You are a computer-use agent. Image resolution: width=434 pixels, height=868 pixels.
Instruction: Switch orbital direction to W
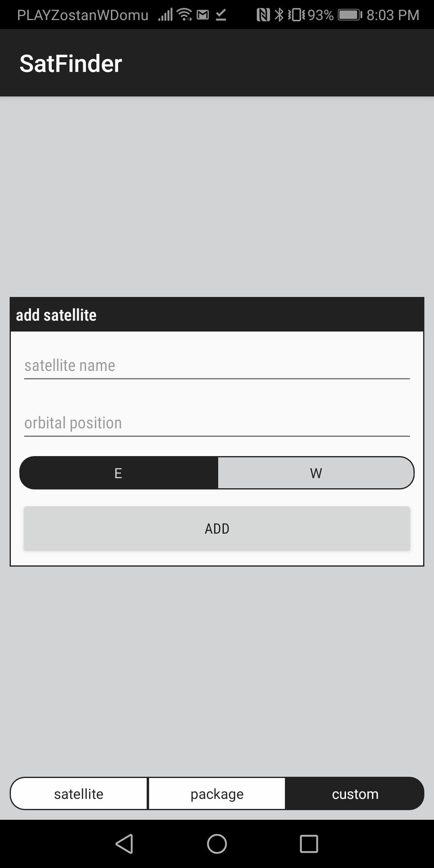tap(316, 473)
